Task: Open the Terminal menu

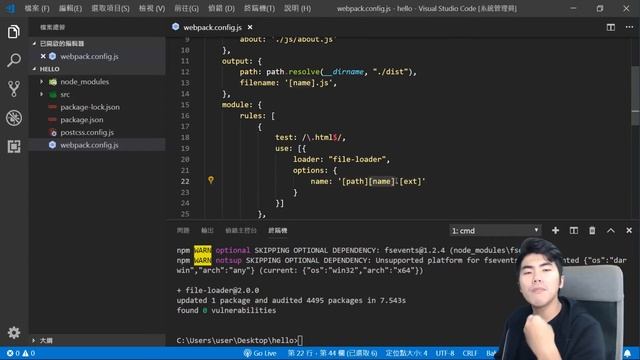Action: coord(259,8)
